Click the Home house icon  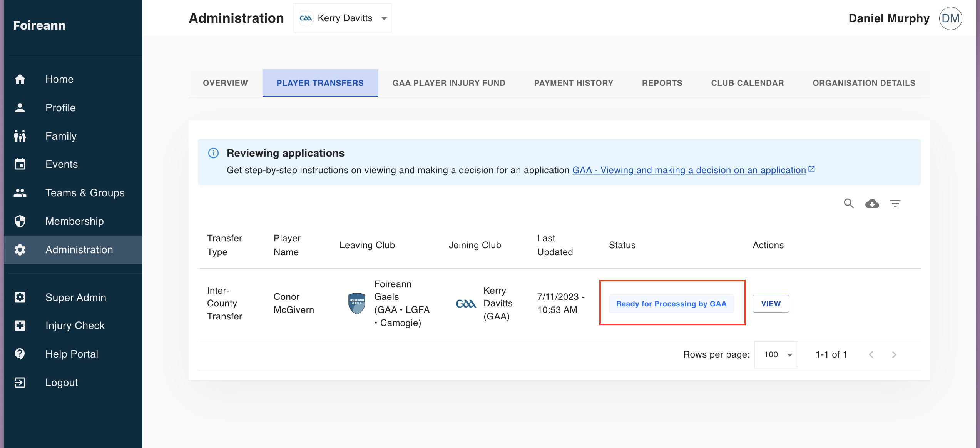(x=20, y=79)
